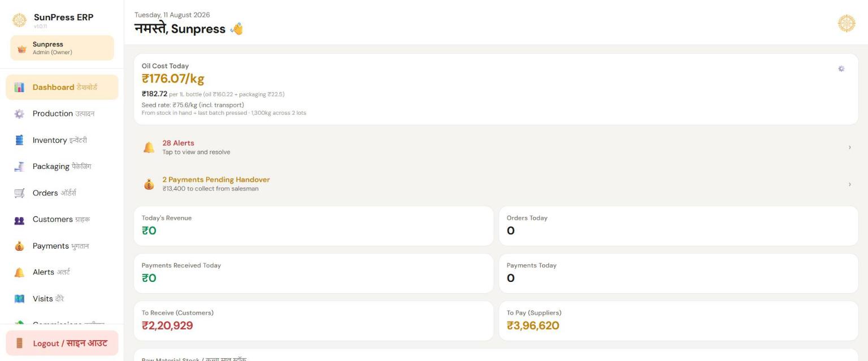Viewport: 868px width, 361px height.
Task: Click the Customers people icon
Action: tap(19, 220)
